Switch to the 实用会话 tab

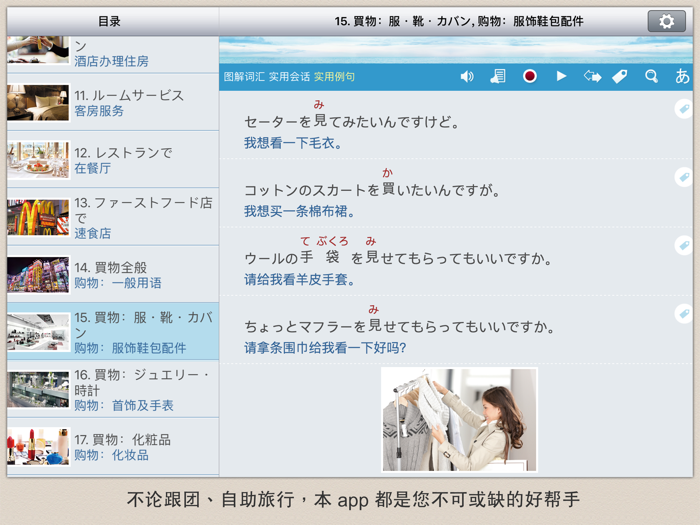289,77
